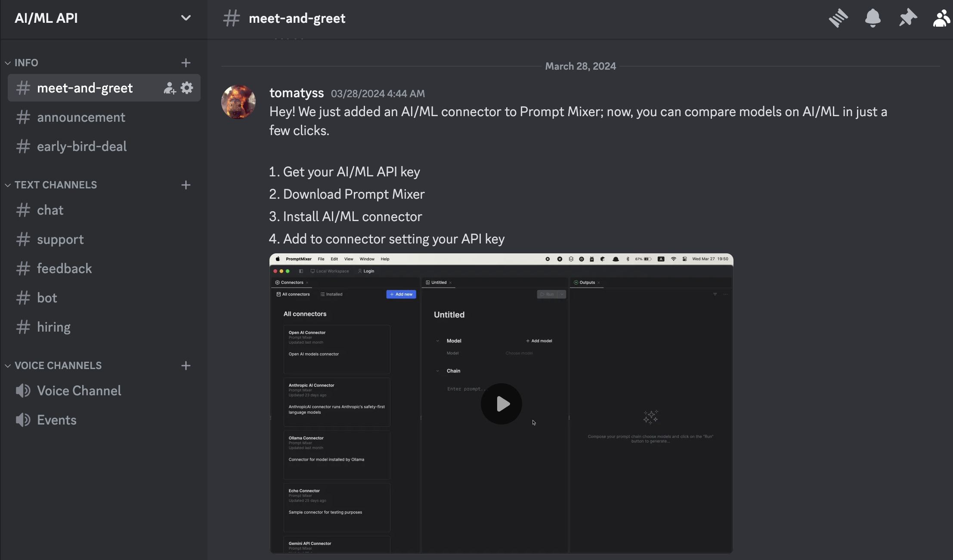Show the member list icon
953x560 pixels.
(941, 18)
